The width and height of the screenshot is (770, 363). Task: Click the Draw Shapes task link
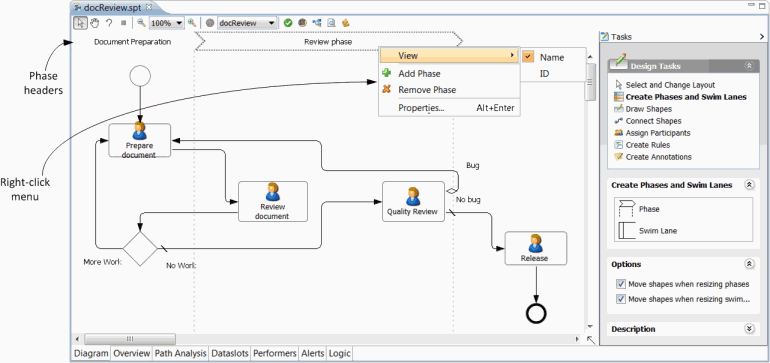click(648, 109)
